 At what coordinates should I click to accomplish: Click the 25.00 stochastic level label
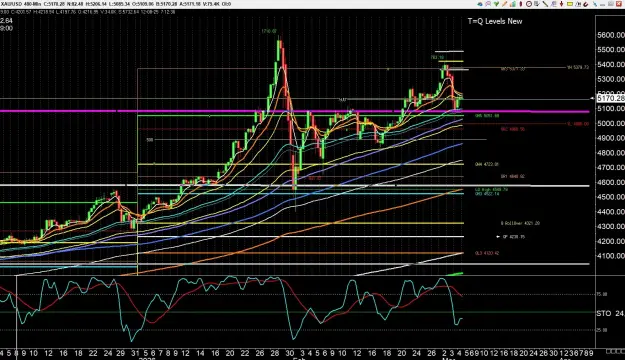[x=601, y=330]
